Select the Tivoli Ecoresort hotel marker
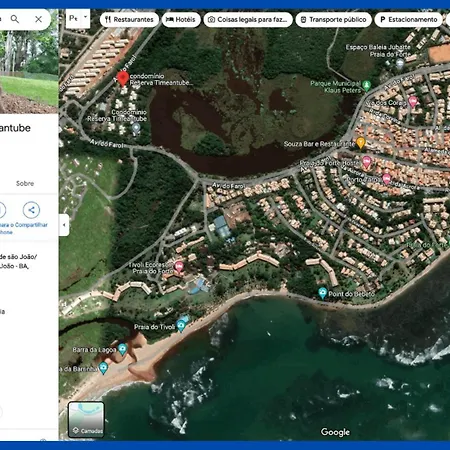The width and height of the screenshot is (450, 450). (179, 267)
